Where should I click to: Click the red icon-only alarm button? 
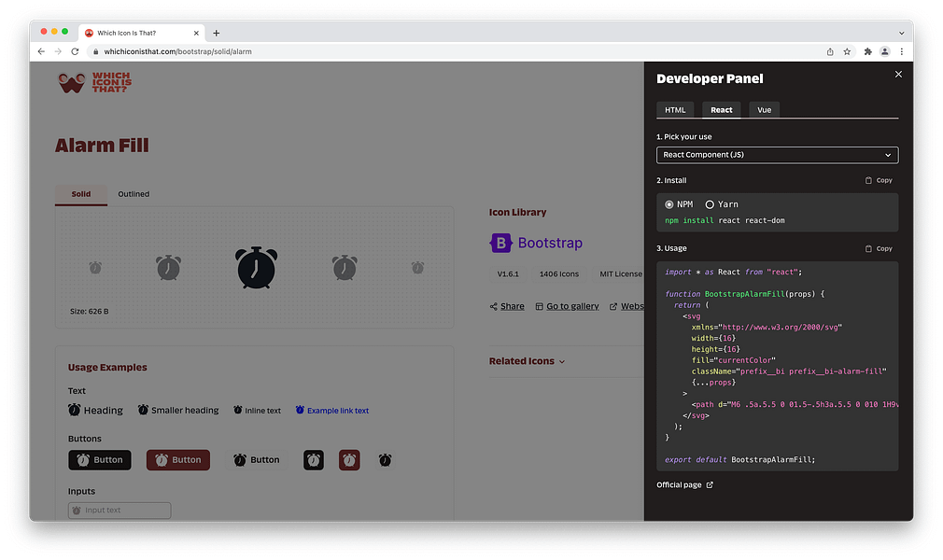click(x=349, y=460)
